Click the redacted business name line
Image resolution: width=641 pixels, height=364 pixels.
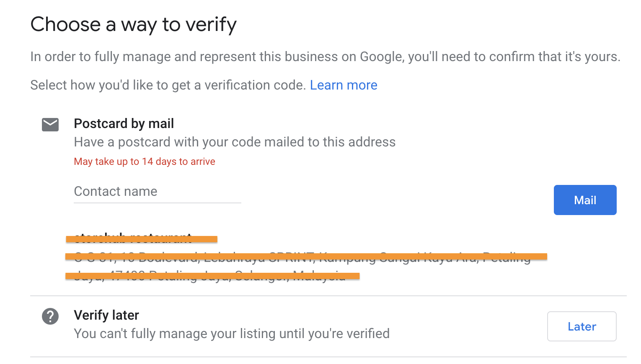coord(142,239)
